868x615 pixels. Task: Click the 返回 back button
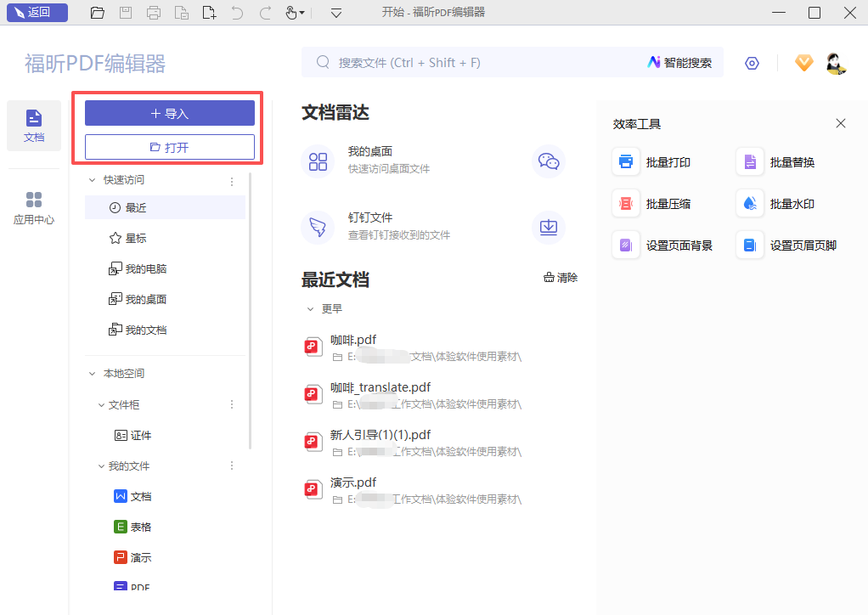(37, 12)
